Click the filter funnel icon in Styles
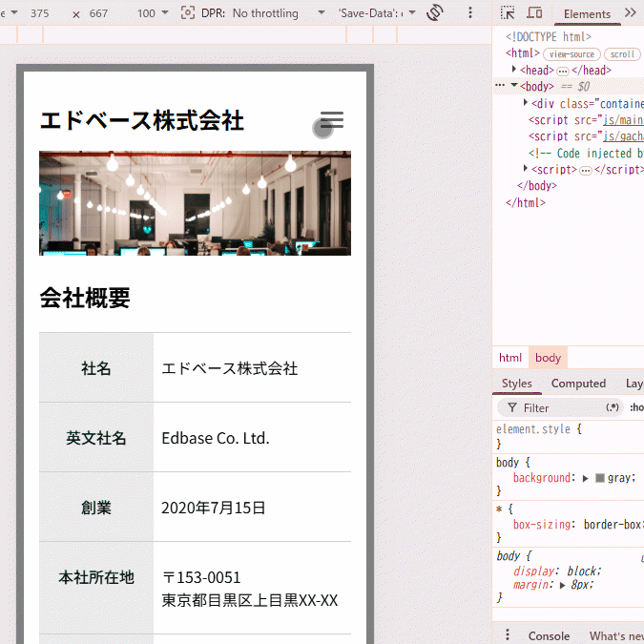 pyautogui.click(x=511, y=407)
